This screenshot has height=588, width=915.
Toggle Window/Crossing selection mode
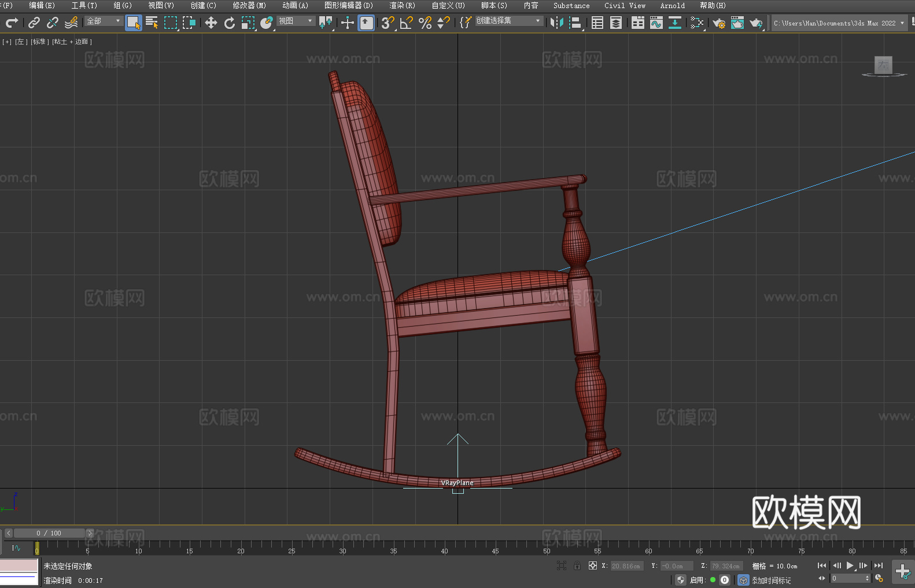189,23
